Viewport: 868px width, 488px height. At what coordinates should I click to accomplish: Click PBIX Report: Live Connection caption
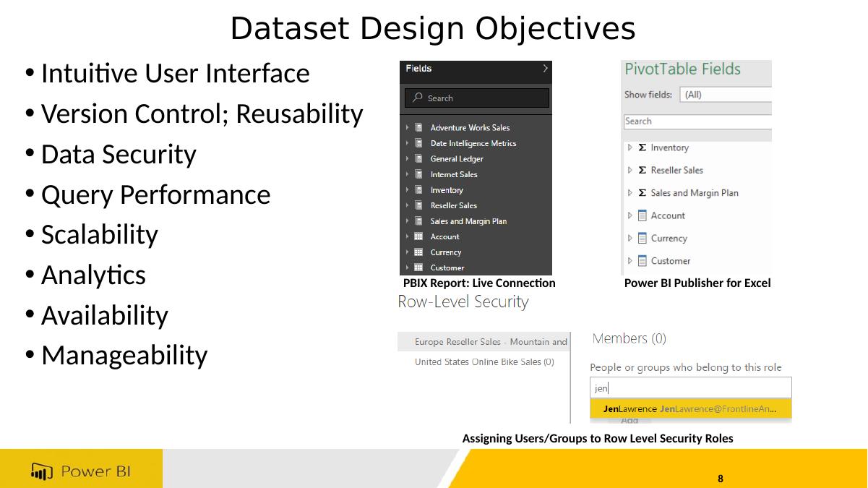click(479, 283)
